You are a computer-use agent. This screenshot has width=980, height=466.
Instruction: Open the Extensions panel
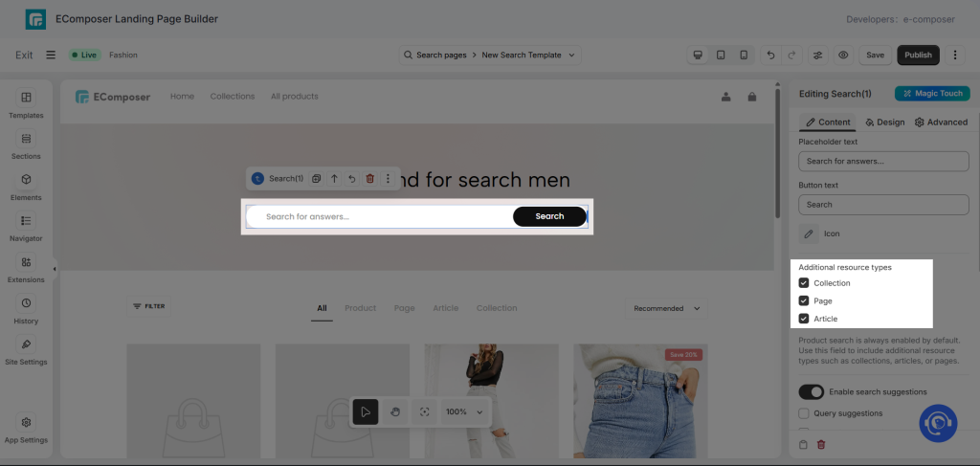26,269
